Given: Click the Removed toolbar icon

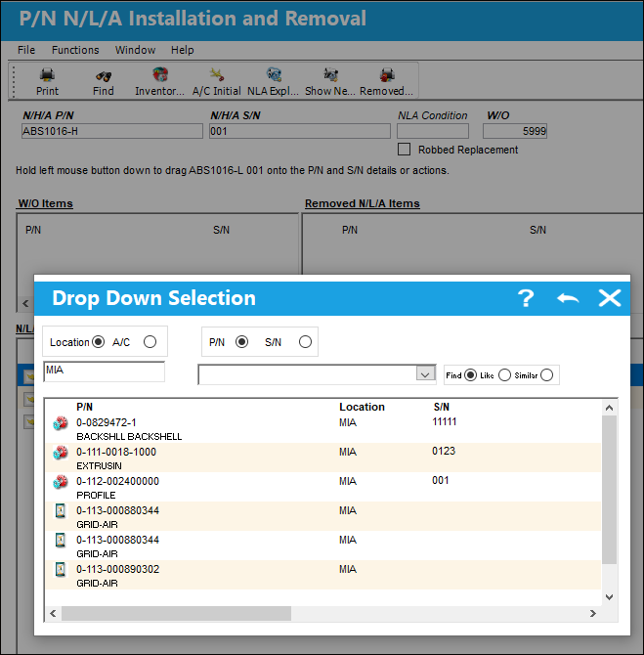Looking at the screenshot, I should [x=387, y=74].
